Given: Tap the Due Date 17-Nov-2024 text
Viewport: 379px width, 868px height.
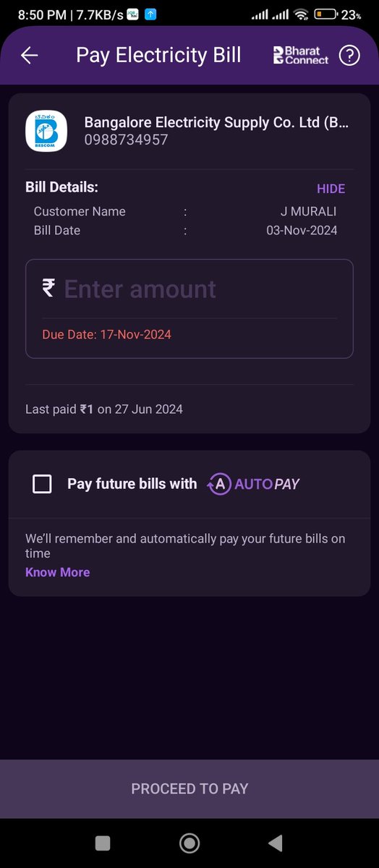Looking at the screenshot, I should [x=107, y=335].
